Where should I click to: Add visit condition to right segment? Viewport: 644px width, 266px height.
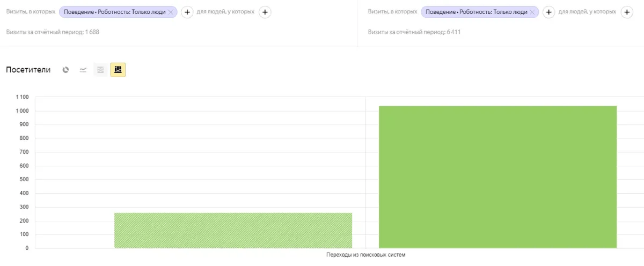(548, 12)
